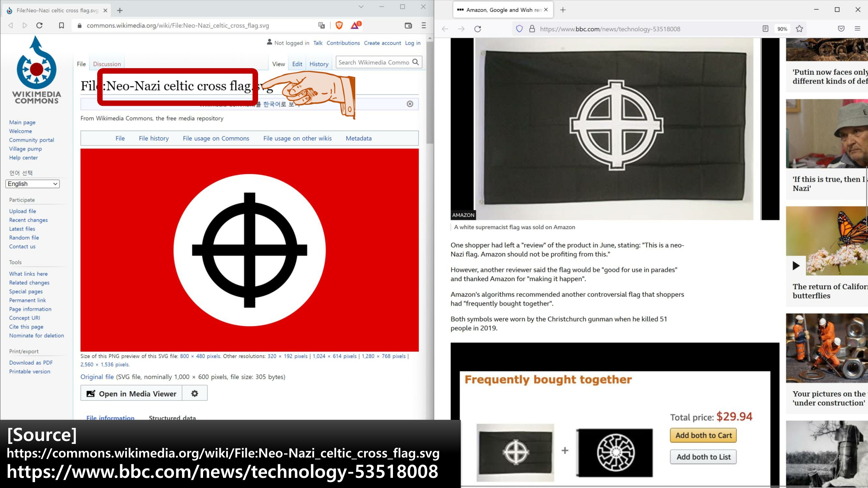Reload the Wikimedia Commons page in left browser
This screenshot has width=868, height=488.
[39, 26]
